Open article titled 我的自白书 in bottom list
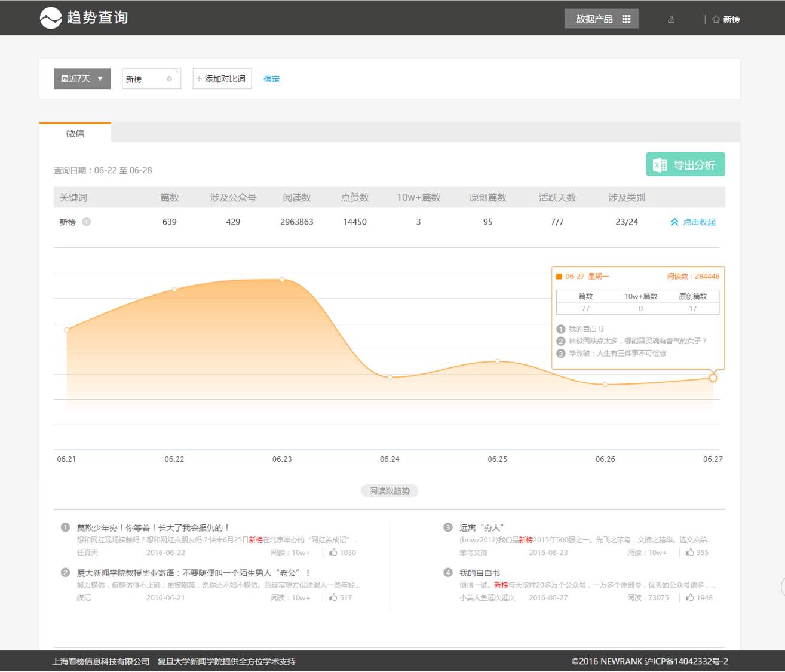 coord(480,573)
